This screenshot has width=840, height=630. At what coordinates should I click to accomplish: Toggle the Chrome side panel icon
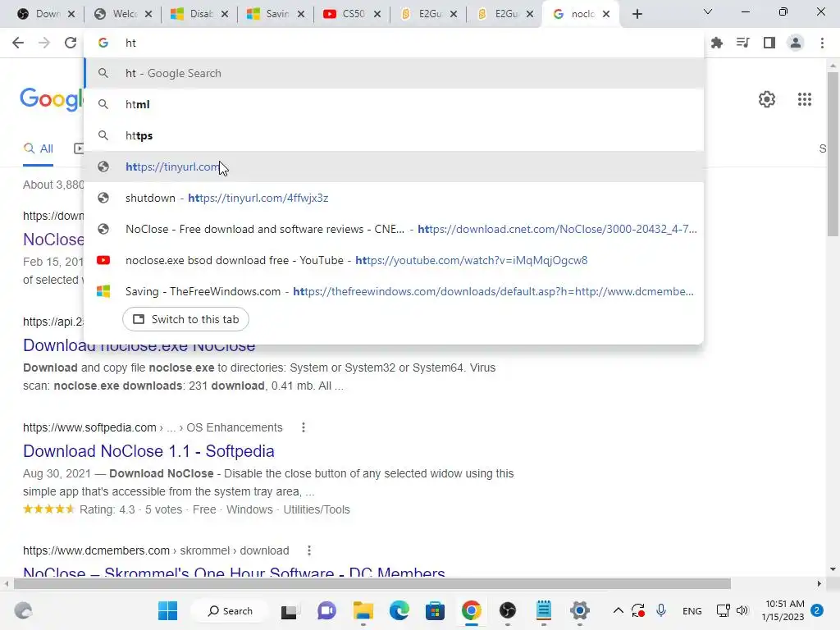tap(769, 43)
